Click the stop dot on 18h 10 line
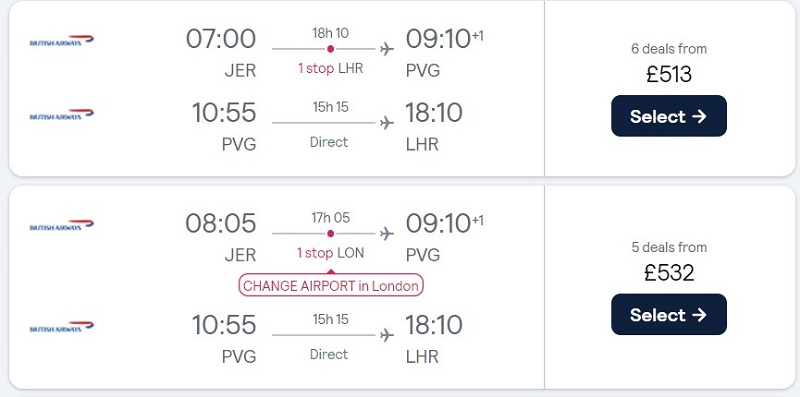 (331, 49)
